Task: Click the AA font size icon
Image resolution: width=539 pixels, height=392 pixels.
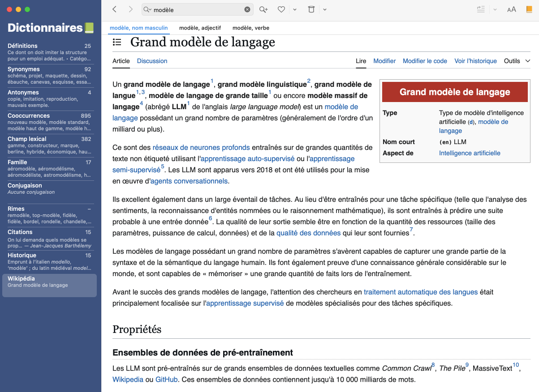Action: click(511, 9)
